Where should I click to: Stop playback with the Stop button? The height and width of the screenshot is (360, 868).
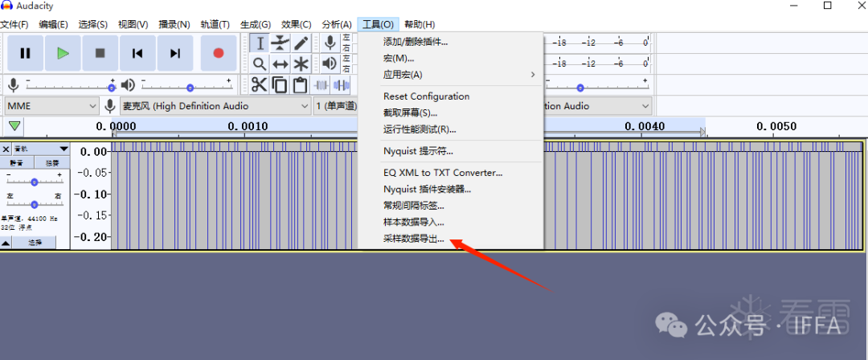(100, 53)
